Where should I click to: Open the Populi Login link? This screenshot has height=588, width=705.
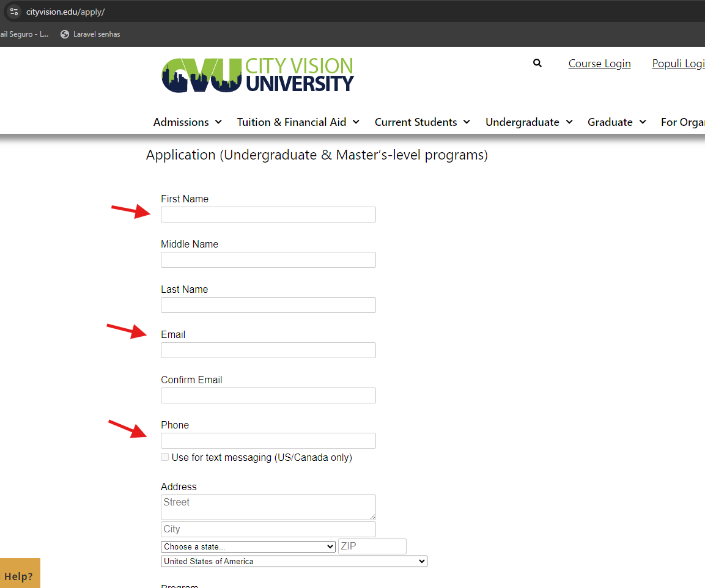[678, 64]
